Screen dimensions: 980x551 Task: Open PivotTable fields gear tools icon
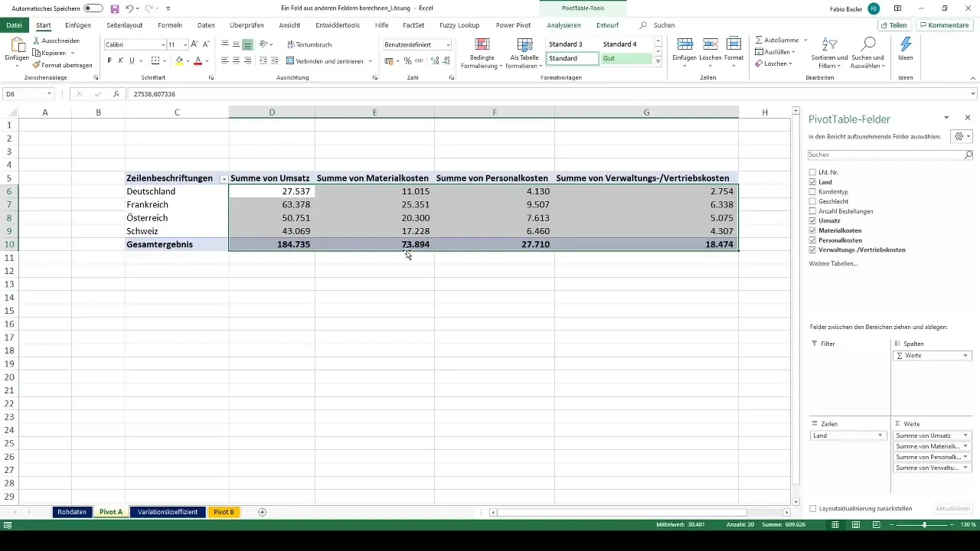(x=960, y=136)
